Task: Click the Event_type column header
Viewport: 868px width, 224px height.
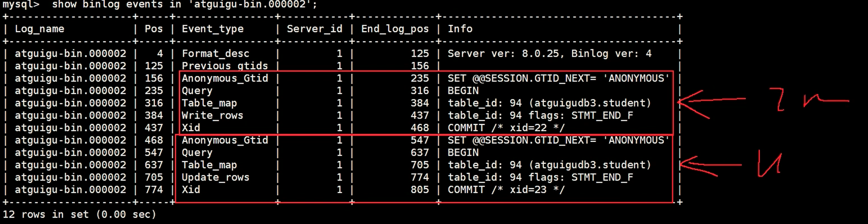Action: click(x=213, y=29)
